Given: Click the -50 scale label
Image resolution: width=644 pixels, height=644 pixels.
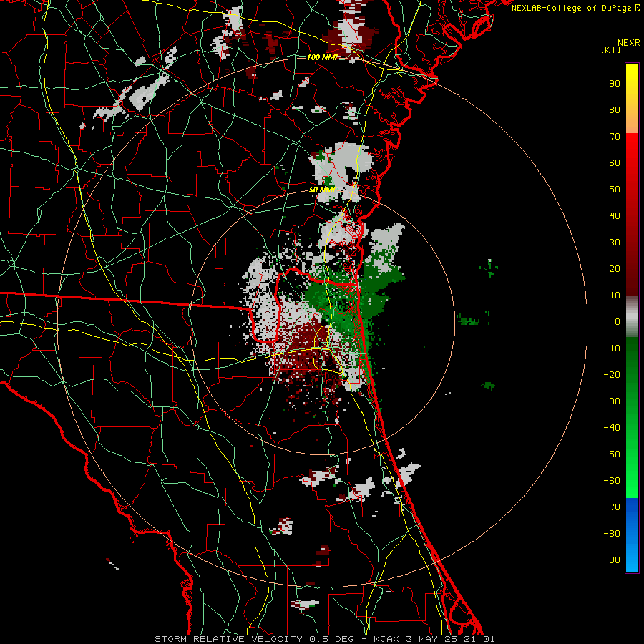Looking at the screenshot, I should pyautogui.click(x=612, y=454).
